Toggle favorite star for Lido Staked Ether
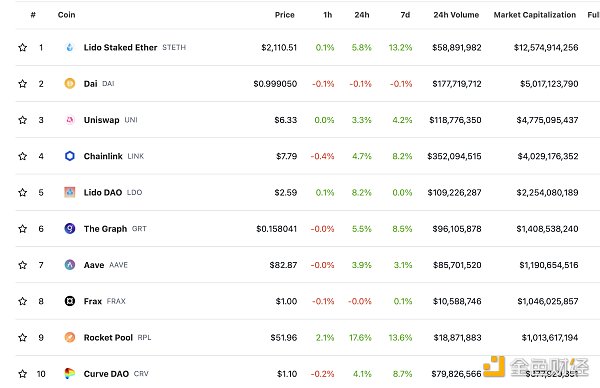This screenshot has width=600, height=388. click(x=23, y=47)
